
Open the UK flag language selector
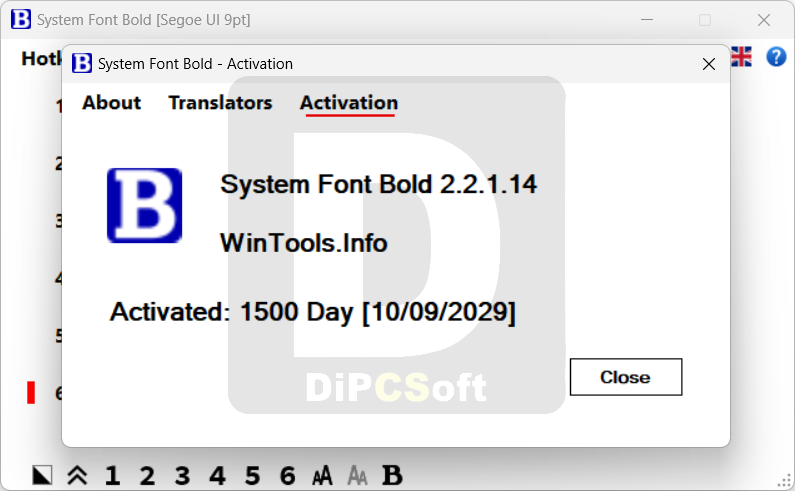741,57
